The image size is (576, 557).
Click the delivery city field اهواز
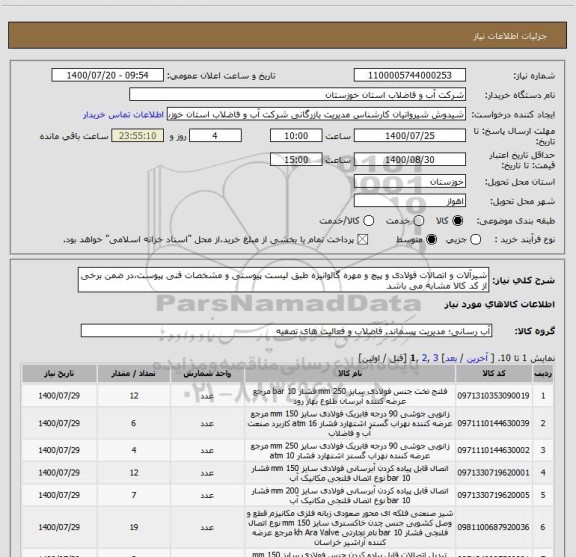click(410, 201)
